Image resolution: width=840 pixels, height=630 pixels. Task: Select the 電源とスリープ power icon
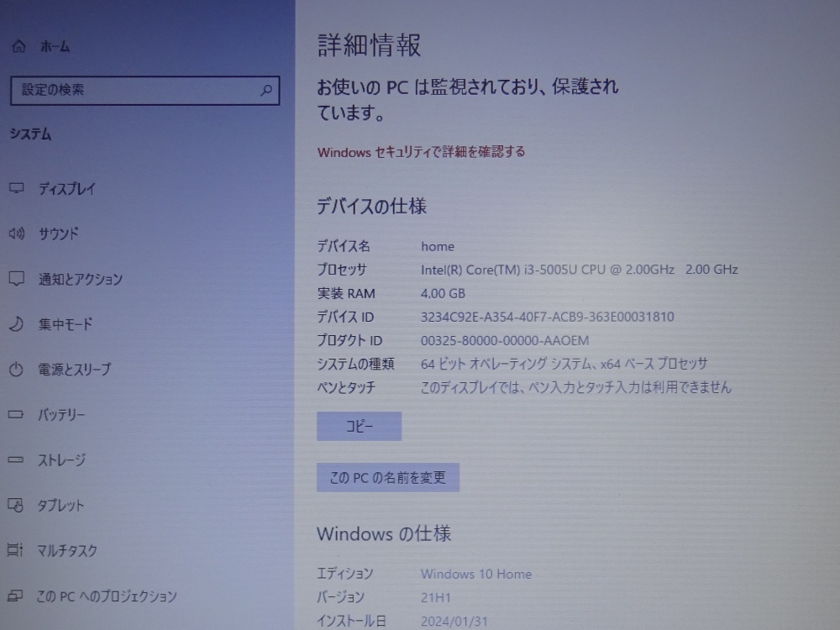pyautogui.click(x=15, y=369)
